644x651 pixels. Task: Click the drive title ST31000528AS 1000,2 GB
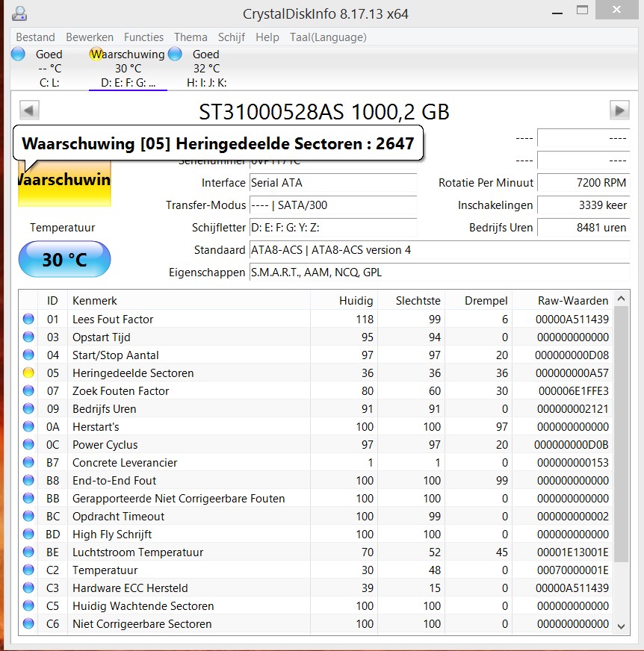324,112
